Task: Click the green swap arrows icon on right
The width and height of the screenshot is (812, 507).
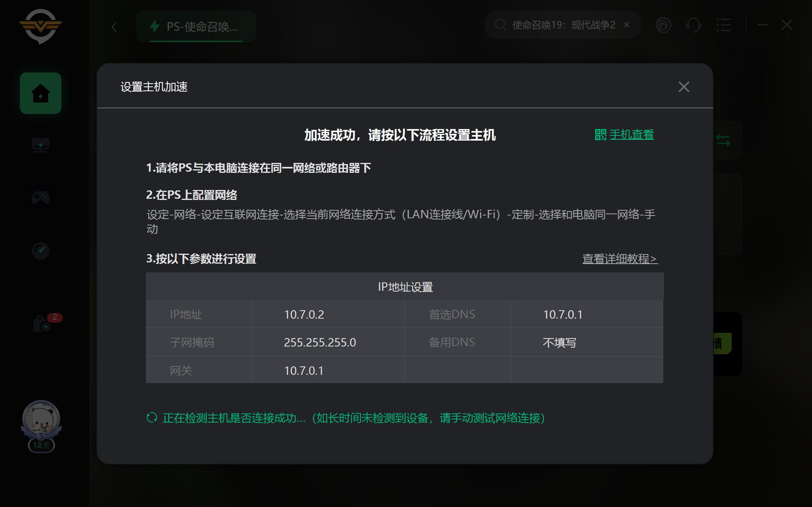Action: click(722, 139)
